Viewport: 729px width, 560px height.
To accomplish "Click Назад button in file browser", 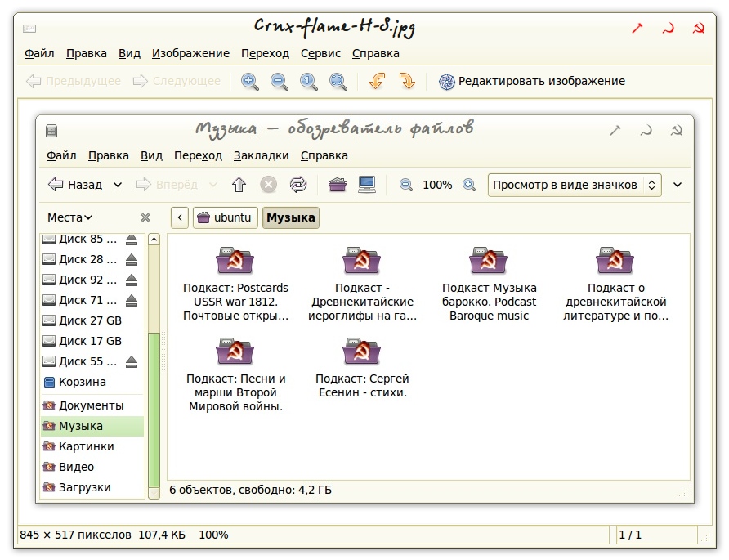I will click(75, 185).
